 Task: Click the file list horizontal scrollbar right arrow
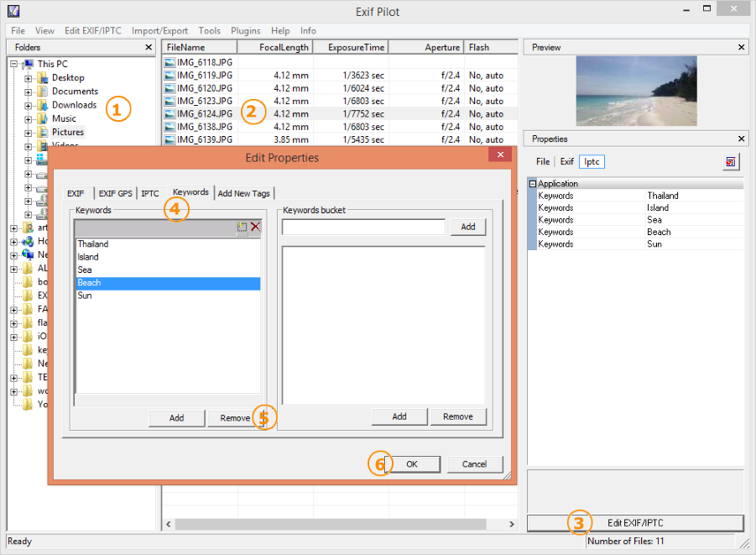[x=512, y=524]
